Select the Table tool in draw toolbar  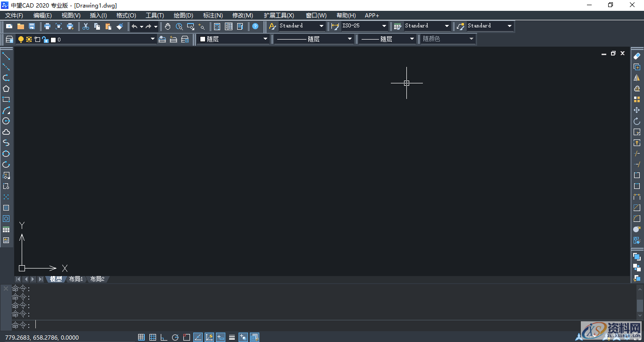pos(6,229)
